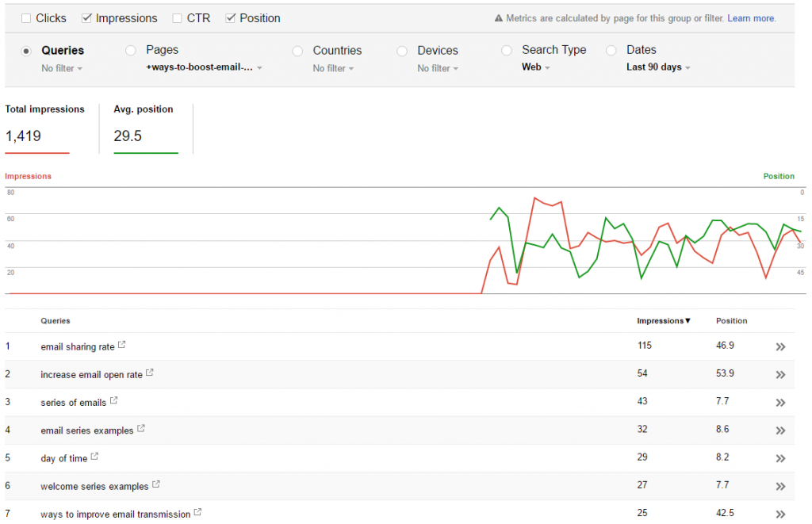
Task: Open the Search Type 'Web' dropdown
Action: tap(535, 67)
